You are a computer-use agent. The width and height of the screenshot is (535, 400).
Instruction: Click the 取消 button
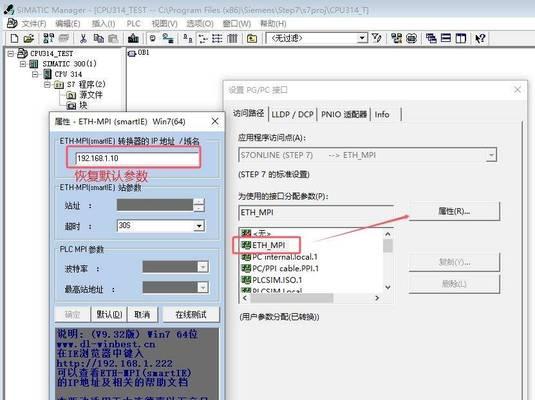tap(142, 314)
